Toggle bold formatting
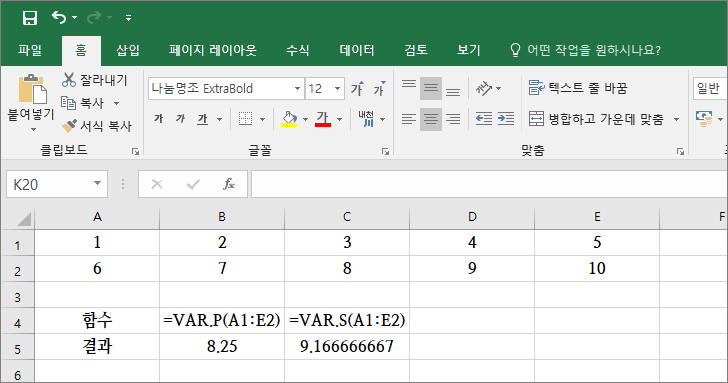Screen dimensions: 728x383 point(159,119)
